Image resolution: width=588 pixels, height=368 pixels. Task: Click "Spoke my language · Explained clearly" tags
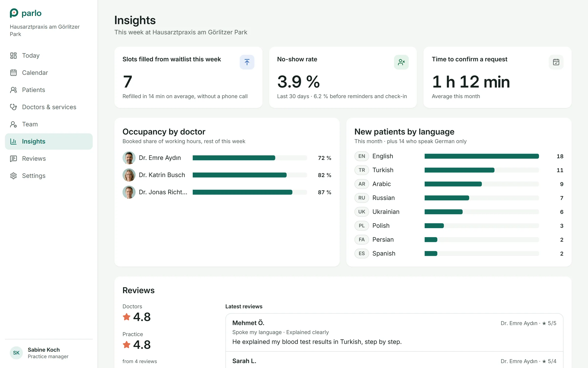[280, 332]
